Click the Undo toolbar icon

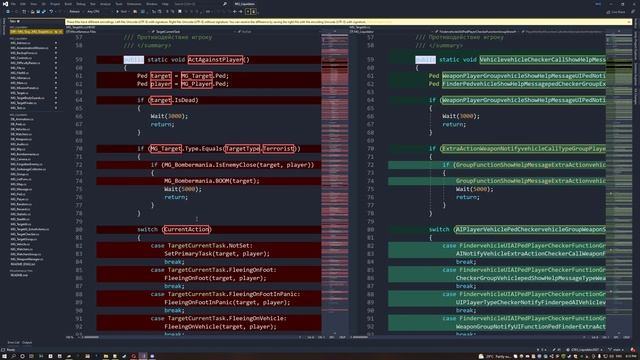click(x=51, y=11)
